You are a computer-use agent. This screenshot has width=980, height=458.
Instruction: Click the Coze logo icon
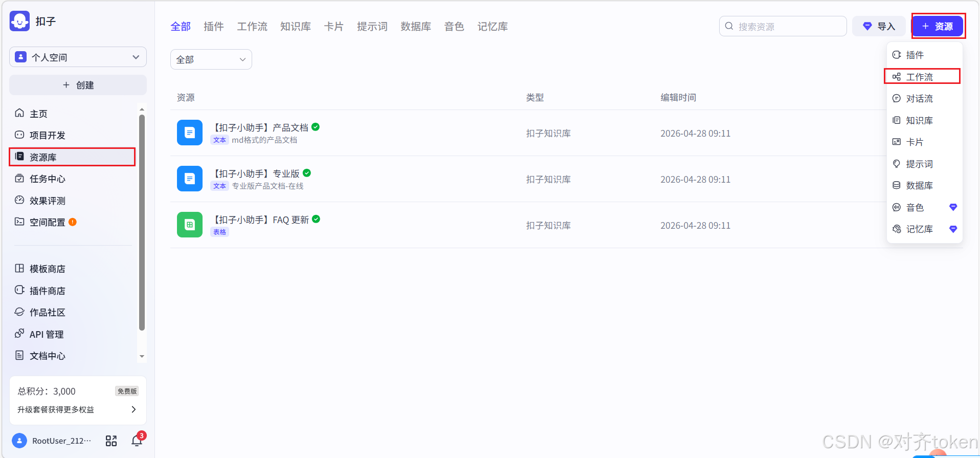click(x=19, y=21)
